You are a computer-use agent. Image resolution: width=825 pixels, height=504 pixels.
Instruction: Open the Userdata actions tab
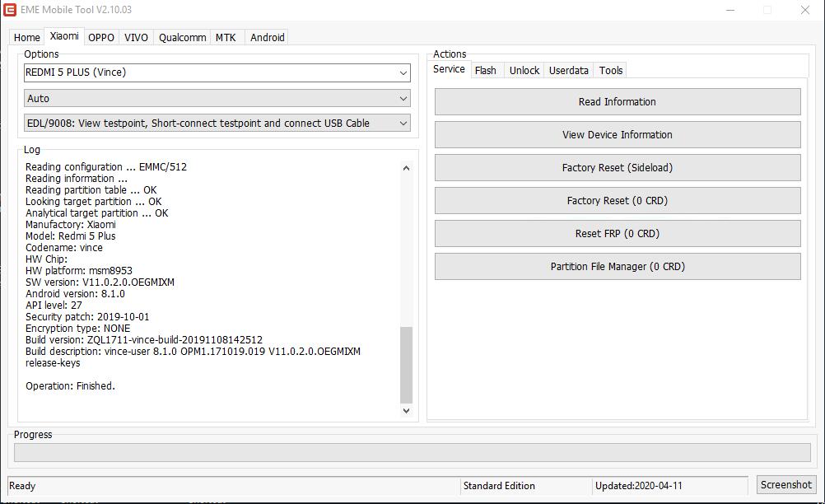(x=569, y=71)
